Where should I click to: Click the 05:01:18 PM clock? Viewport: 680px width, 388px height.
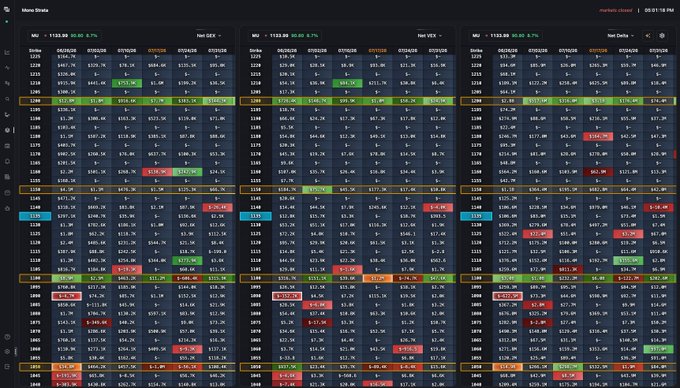click(659, 10)
